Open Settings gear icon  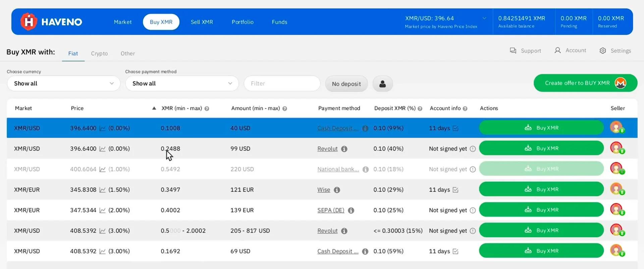(603, 51)
